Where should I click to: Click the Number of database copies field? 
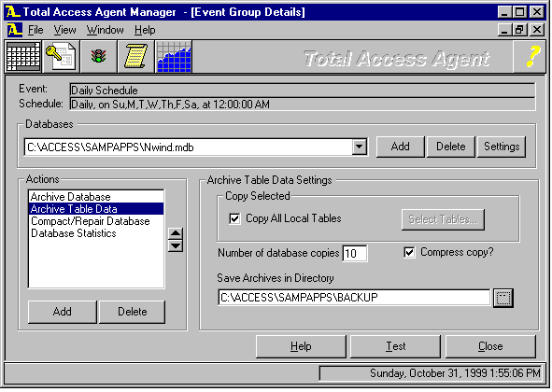coord(355,253)
